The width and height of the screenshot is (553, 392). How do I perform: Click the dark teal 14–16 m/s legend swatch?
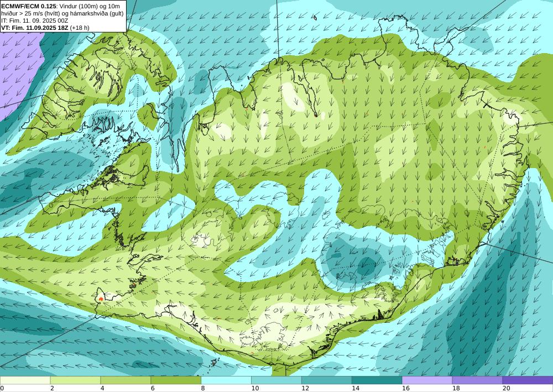pyautogui.click(x=377, y=380)
